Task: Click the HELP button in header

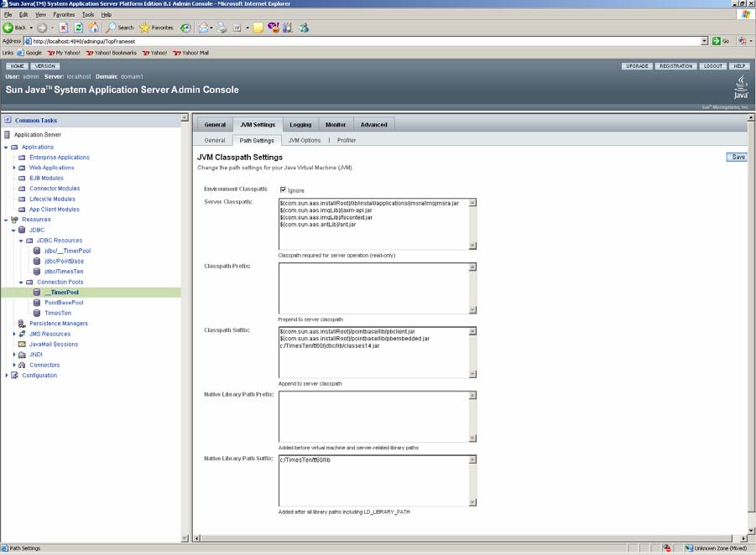Action: tap(739, 66)
